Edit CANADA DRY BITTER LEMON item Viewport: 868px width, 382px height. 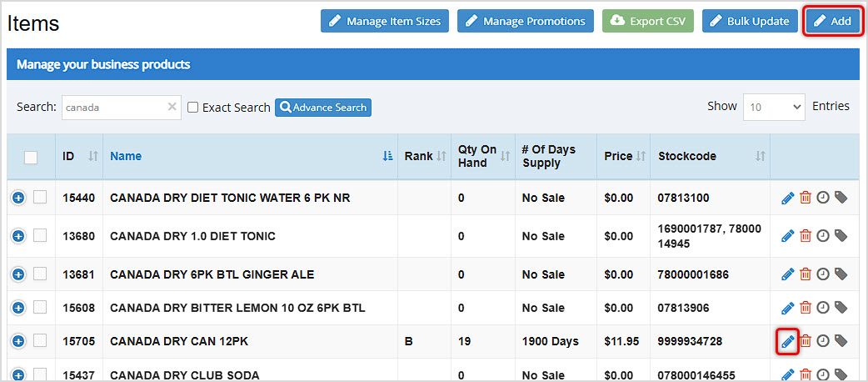tap(788, 308)
